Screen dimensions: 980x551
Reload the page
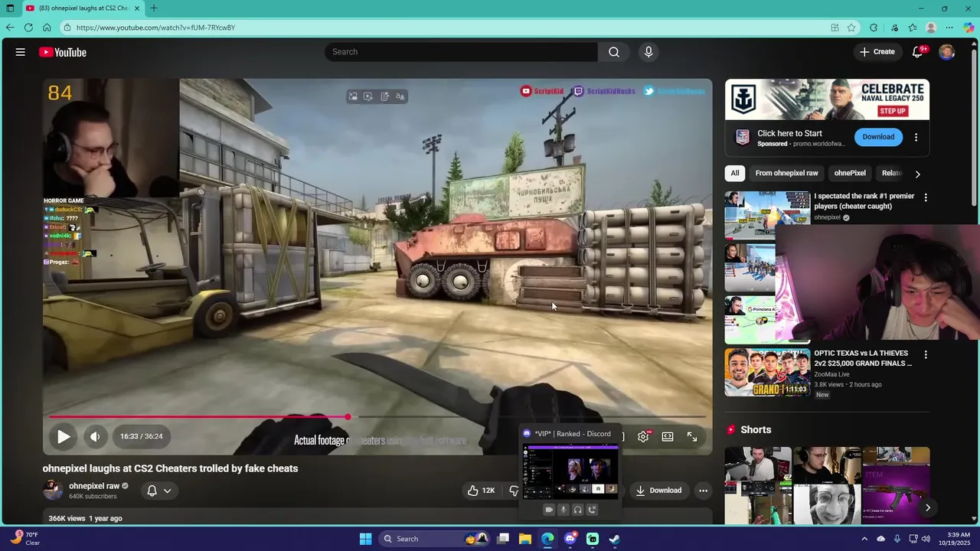(x=28, y=28)
